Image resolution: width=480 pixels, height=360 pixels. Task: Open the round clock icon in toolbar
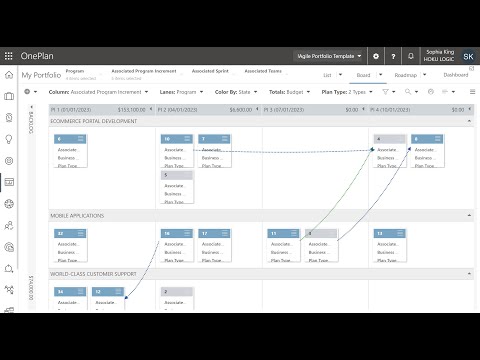click(x=431, y=92)
